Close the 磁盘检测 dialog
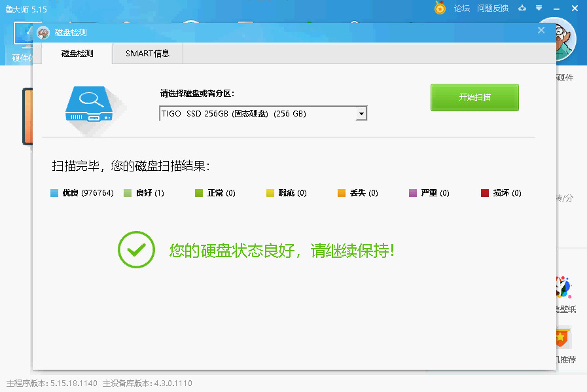 541,30
